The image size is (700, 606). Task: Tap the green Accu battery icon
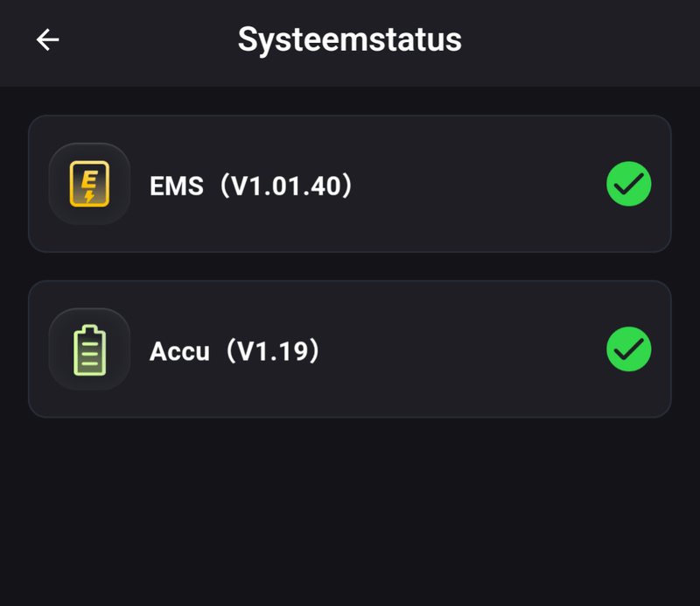point(89,349)
